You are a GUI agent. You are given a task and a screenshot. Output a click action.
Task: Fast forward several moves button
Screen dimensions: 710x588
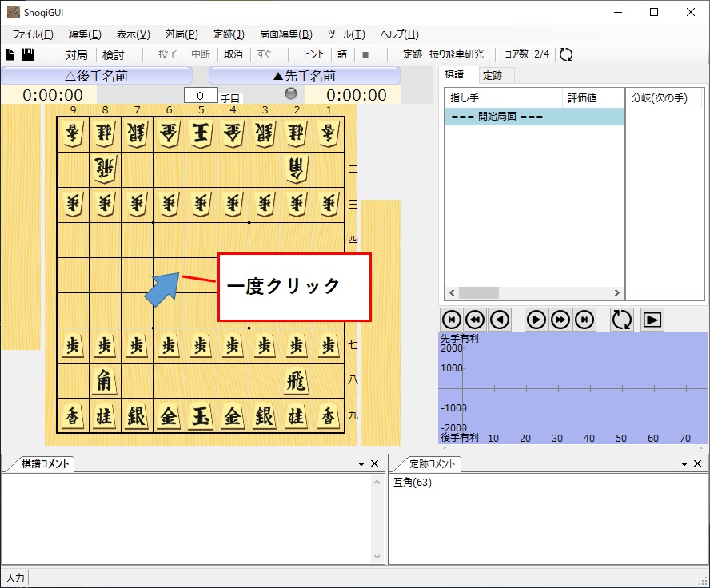(x=560, y=320)
